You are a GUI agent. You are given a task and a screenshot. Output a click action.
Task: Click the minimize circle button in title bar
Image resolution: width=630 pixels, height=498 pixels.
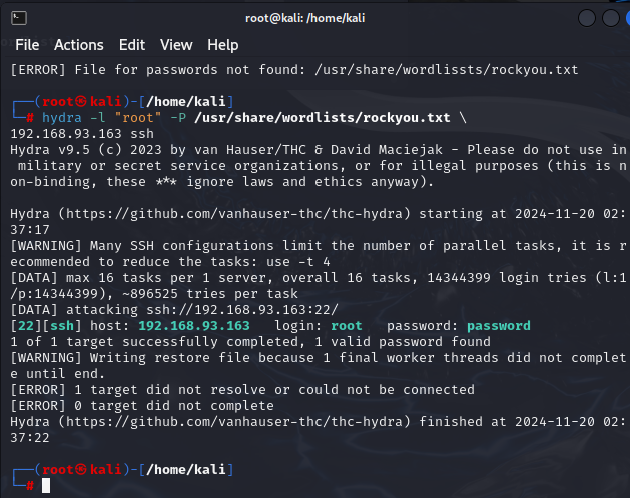587,18
